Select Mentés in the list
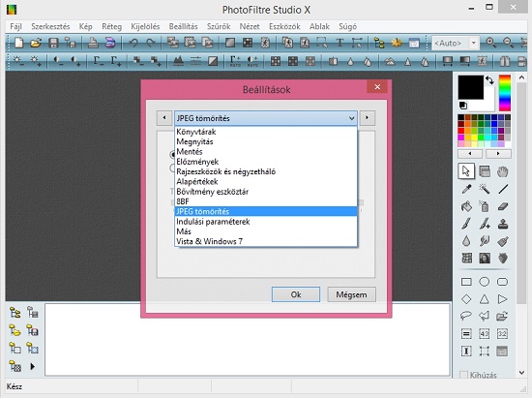 pos(266,152)
